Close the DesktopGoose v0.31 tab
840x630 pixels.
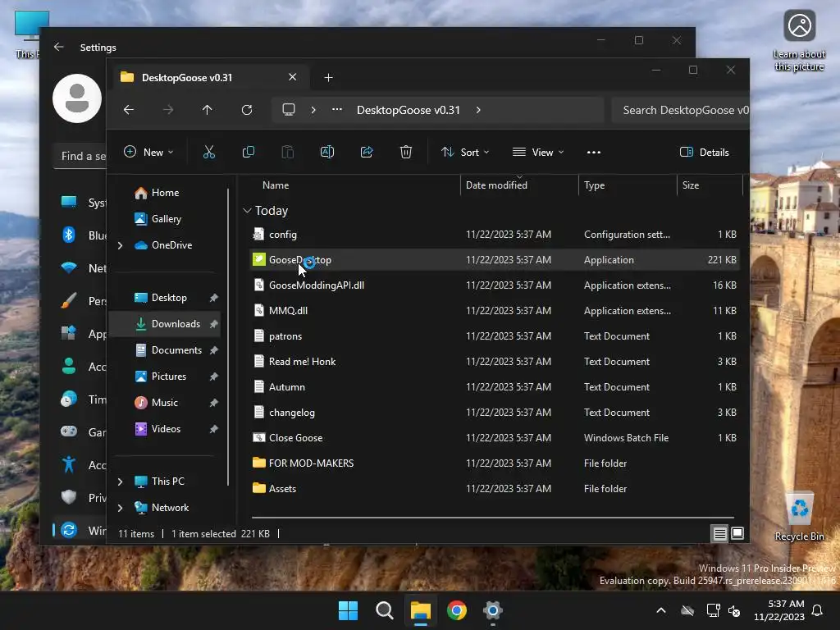click(x=293, y=77)
